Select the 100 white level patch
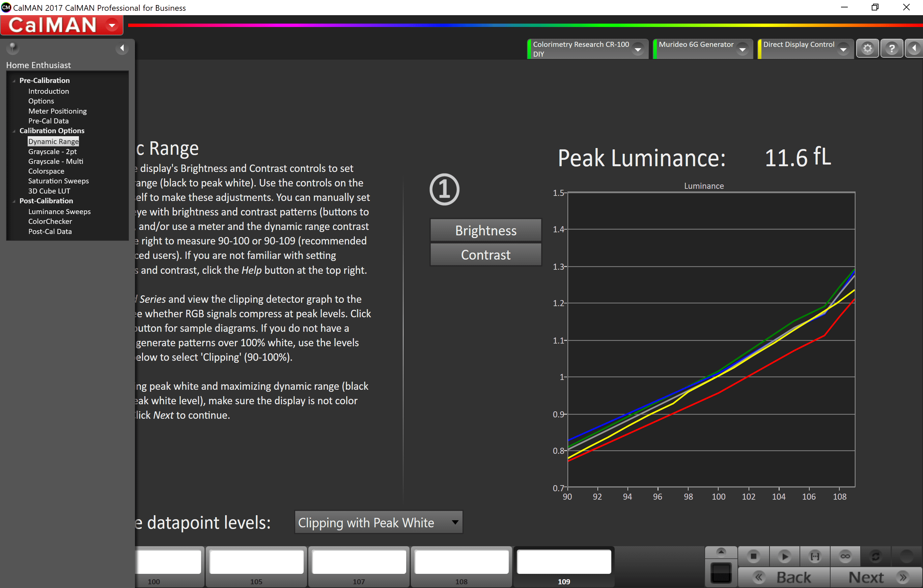This screenshot has width=923, height=588. tap(169, 566)
